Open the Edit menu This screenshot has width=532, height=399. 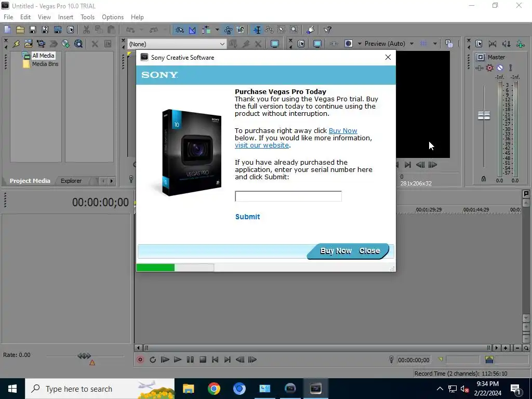pos(25,17)
